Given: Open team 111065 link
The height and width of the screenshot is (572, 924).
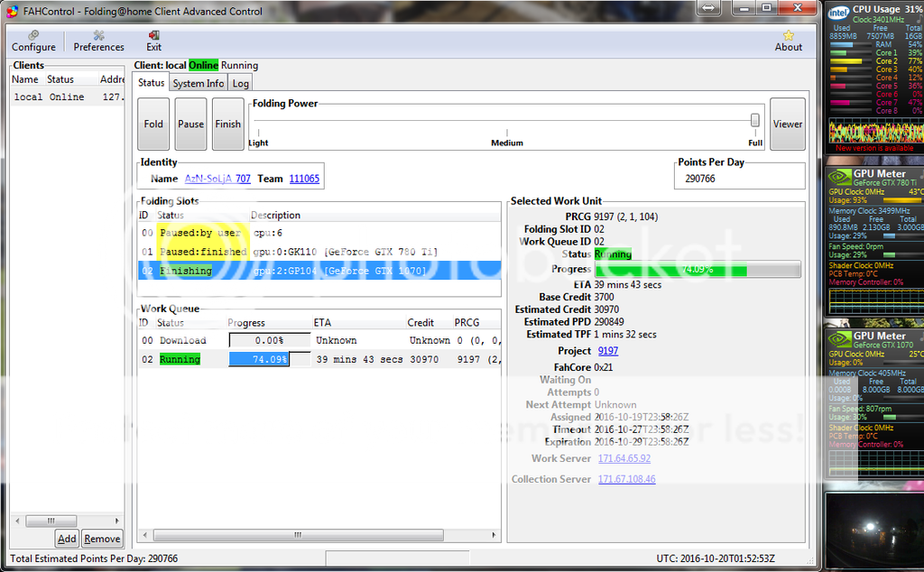Looking at the screenshot, I should coord(304,179).
